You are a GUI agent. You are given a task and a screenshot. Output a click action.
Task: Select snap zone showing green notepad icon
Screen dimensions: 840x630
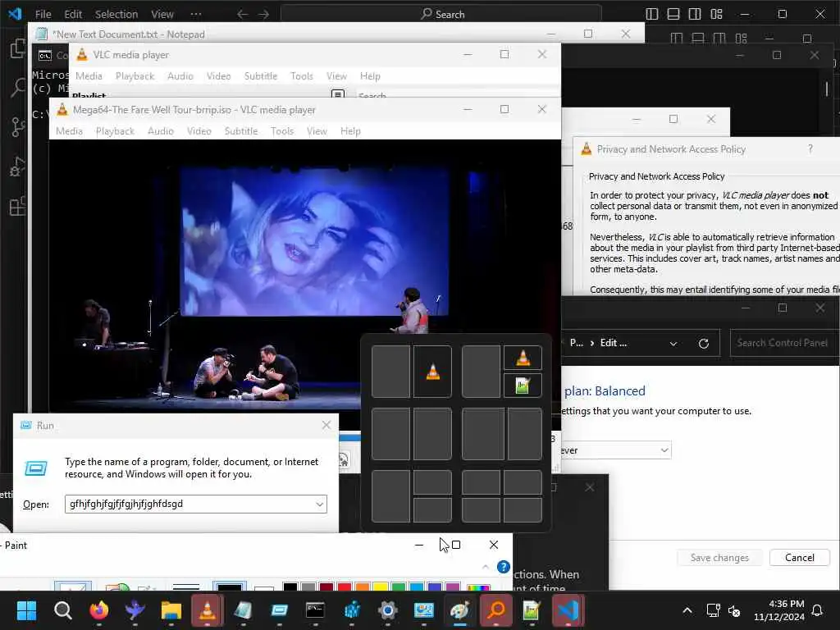pyautogui.click(x=523, y=386)
